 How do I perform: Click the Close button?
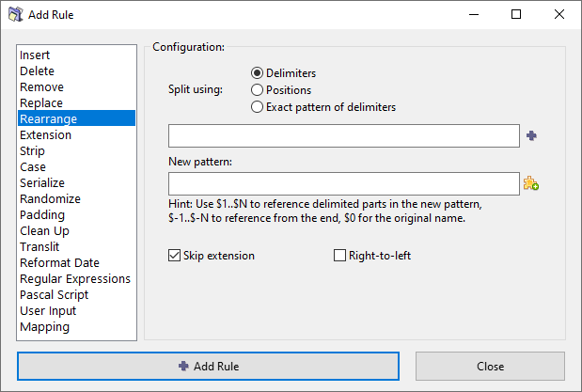coord(490,367)
